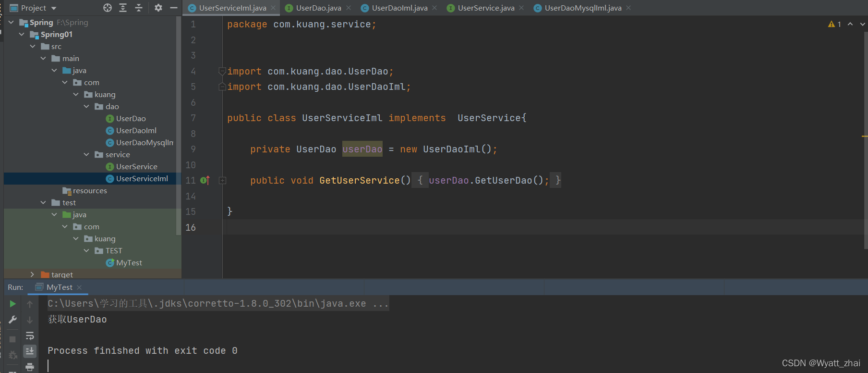Expand folded method block on line 11

pyautogui.click(x=223, y=181)
